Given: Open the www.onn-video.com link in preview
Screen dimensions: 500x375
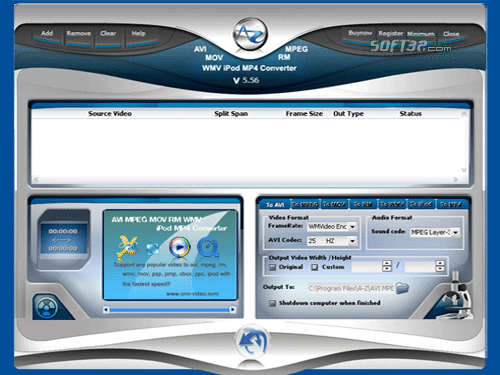Looking at the screenshot, I should [192, 294].
